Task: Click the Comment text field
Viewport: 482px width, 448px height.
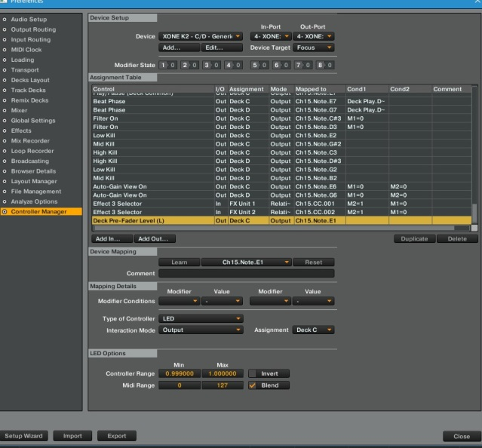Action: pyautogui.click(x=247, y=273)
